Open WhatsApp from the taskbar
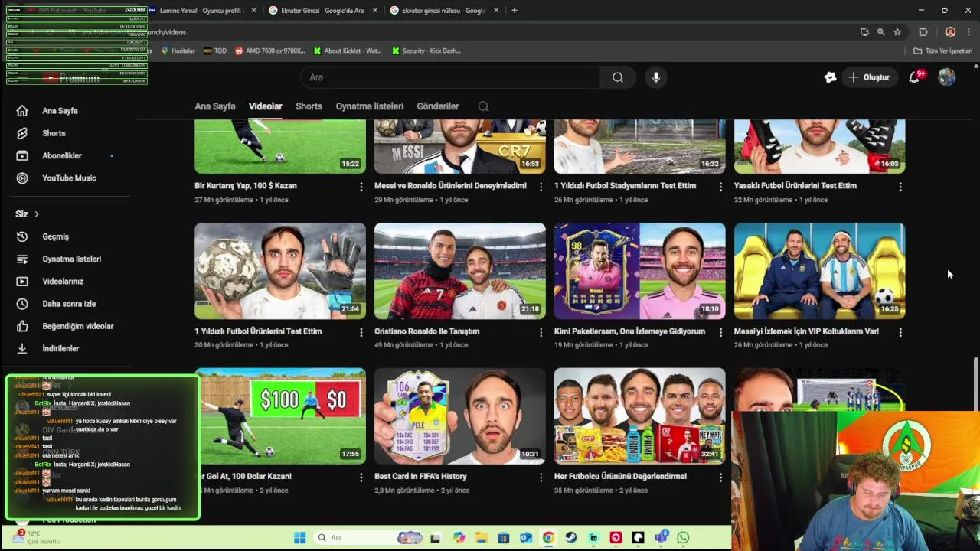Screen dimensions: 980x551 [x=683, y=537]
